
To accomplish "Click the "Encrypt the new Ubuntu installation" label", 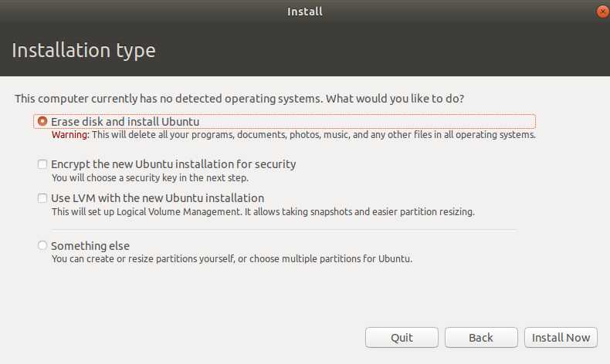I will [x=173, y=164].
